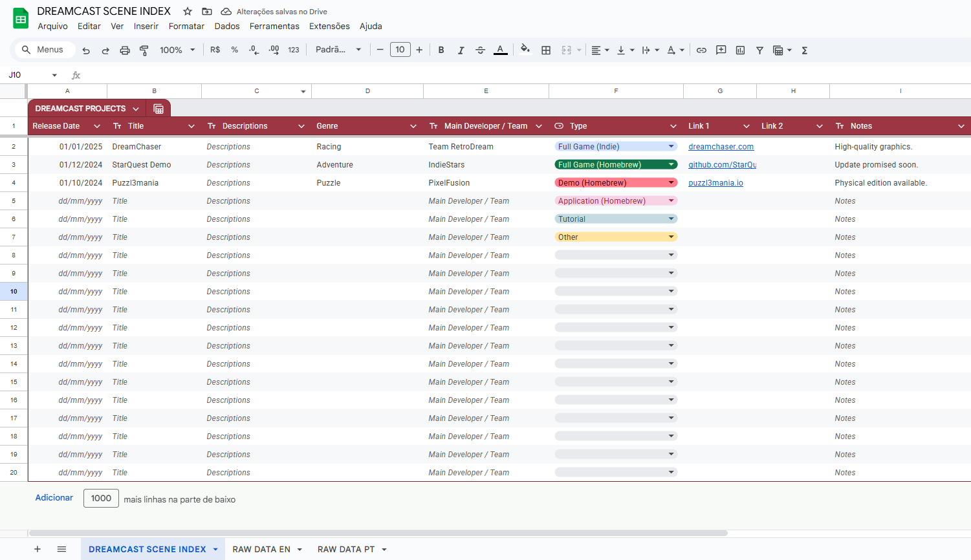Screen dimensions: 971x560
Task: Open the Arquivo menu
Action: tap(52, 27)
